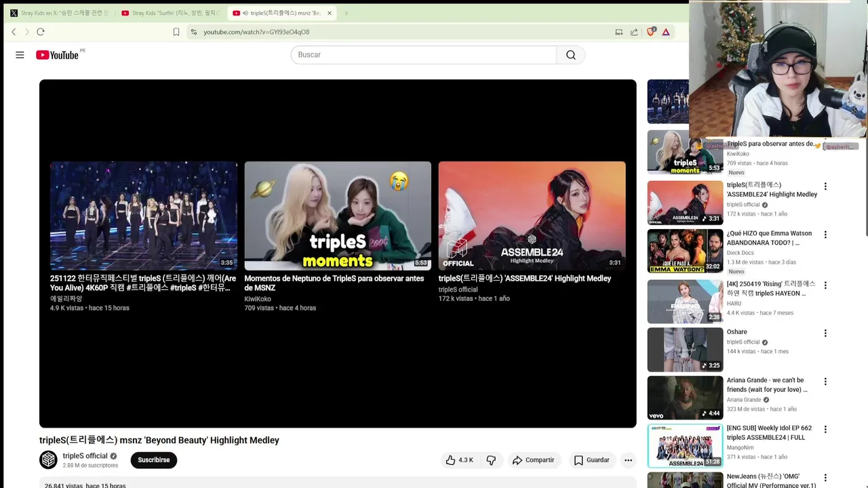Open sidebar ASSEMBLE24 Highlight Medley thumbnail
Screen dimensions: 868x488
click(685, 203)
